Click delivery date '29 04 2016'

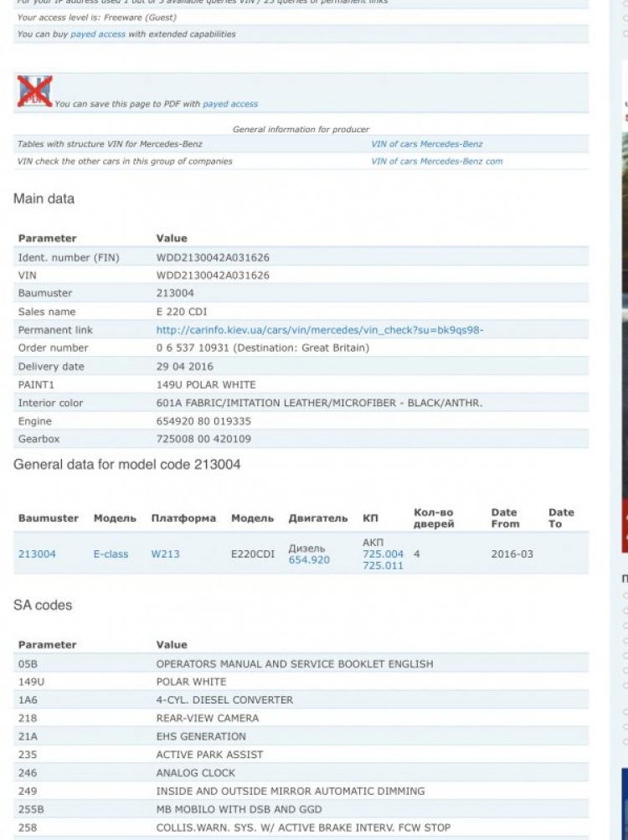pos(185,367)
